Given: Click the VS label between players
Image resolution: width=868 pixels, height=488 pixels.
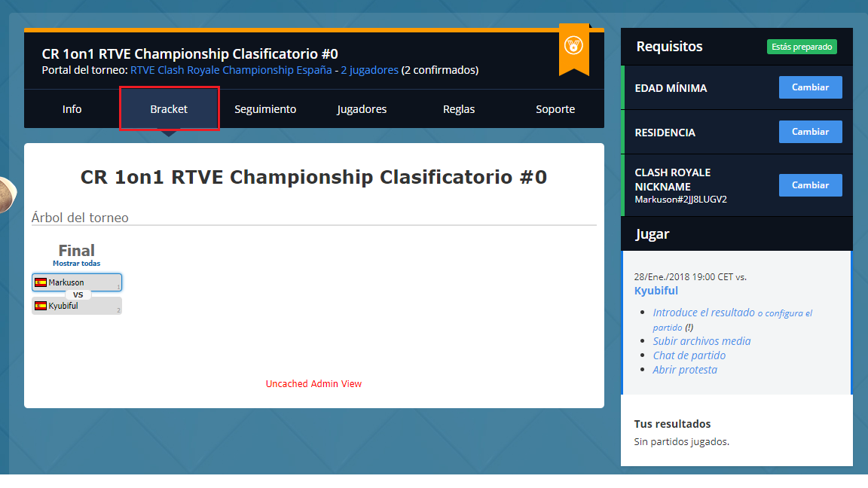Looking at the screenshot, I should click(78, 295).
